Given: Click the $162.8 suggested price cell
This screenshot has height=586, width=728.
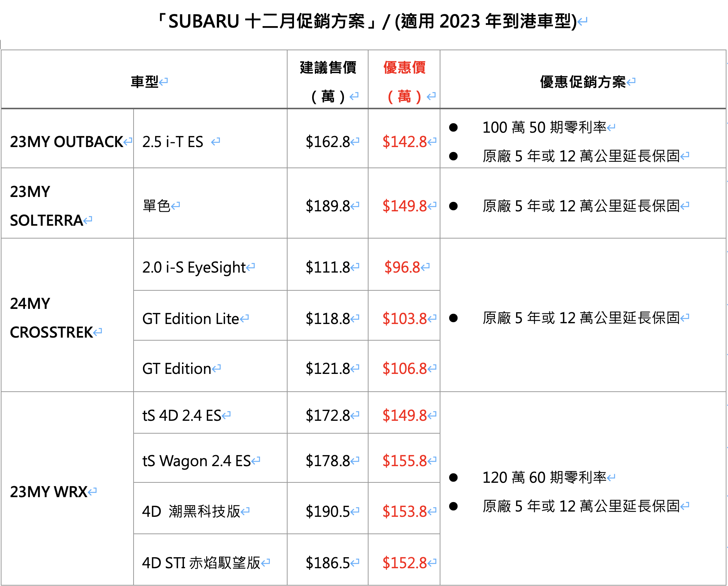Looking at the screenshot, I should [x=328, y=142].
